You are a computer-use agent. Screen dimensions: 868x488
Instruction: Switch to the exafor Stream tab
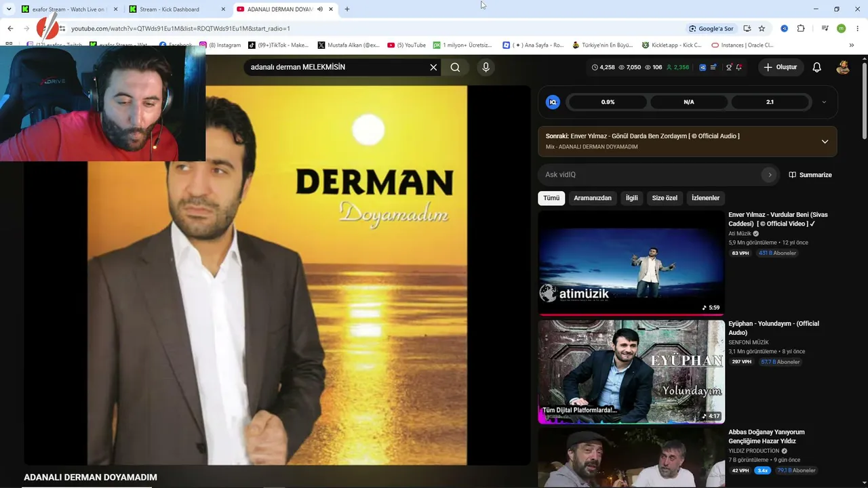68,9
